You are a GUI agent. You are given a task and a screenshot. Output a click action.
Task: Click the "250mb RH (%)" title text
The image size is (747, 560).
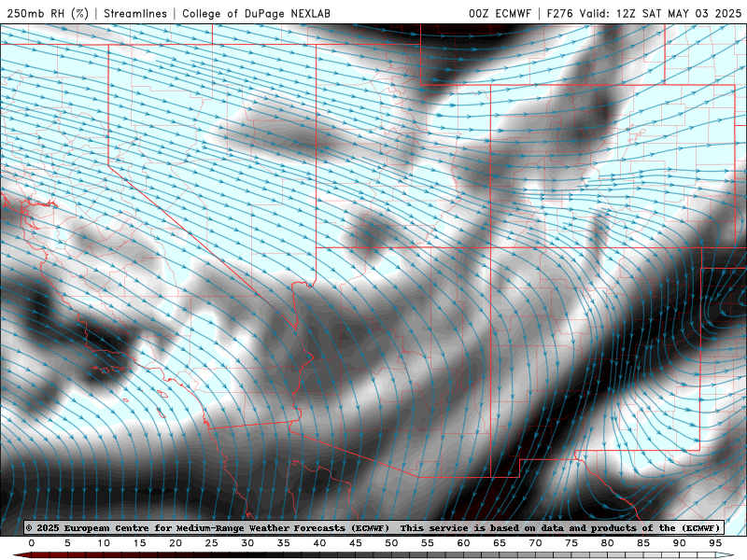click(48, 13)
